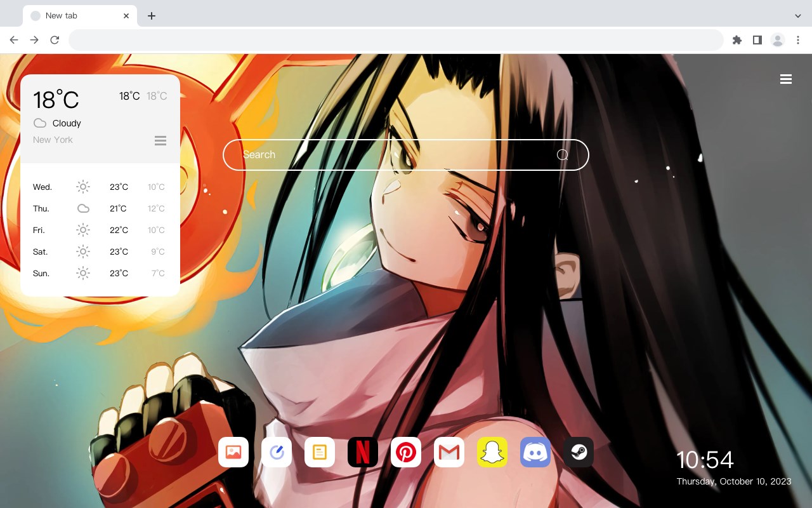Screen dimensions: 812x508
Task: Toggle the browser side panel icon
Action: click(757, 40)
